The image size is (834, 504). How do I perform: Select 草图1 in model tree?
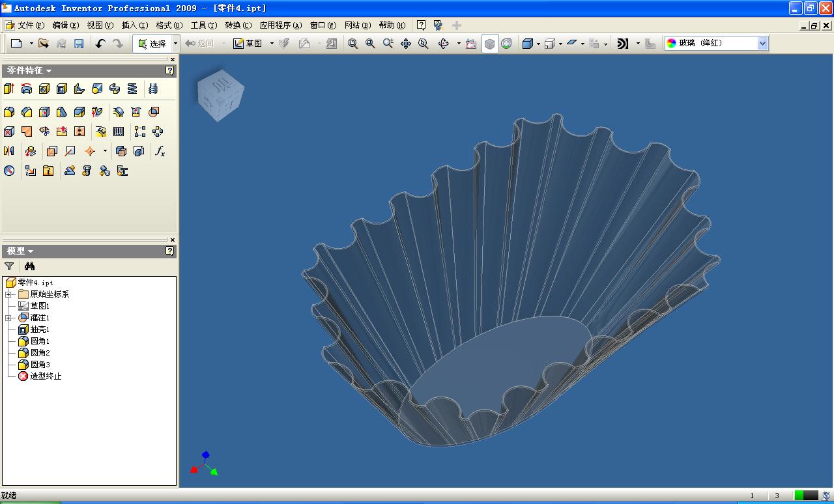(40, 306)
